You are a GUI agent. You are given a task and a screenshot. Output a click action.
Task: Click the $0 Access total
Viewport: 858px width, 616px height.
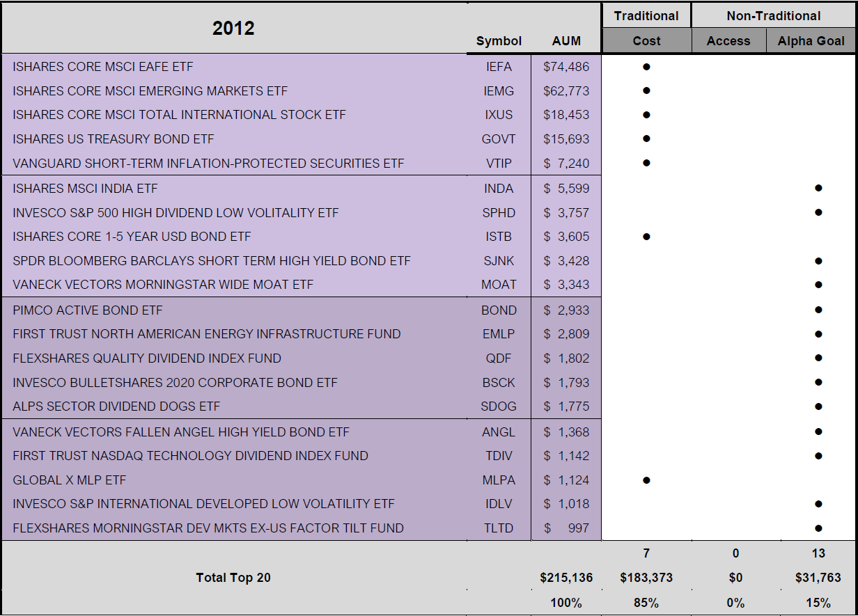[735, 578]
